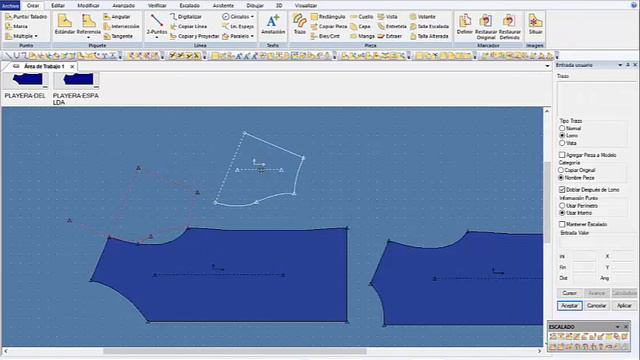This screenshot has height=360, width=640.
Task: Open ESCALADO panel options arrow
Action: coord(618,327)
